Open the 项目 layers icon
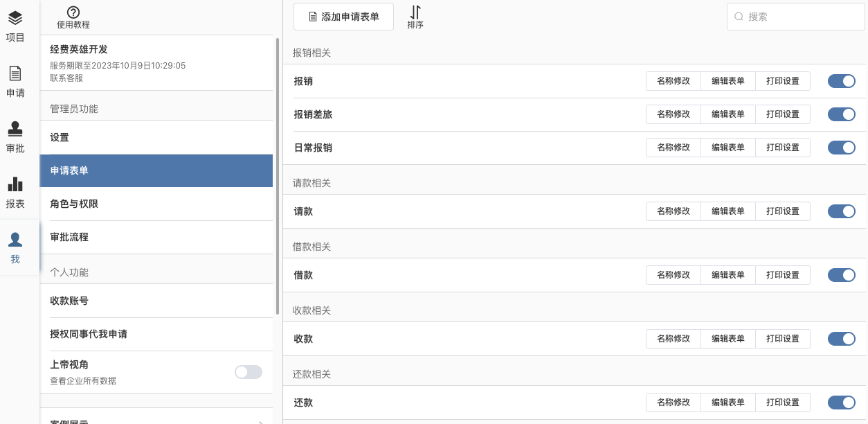The height and width of the screenshot is (424, 868). coord(15,18)
